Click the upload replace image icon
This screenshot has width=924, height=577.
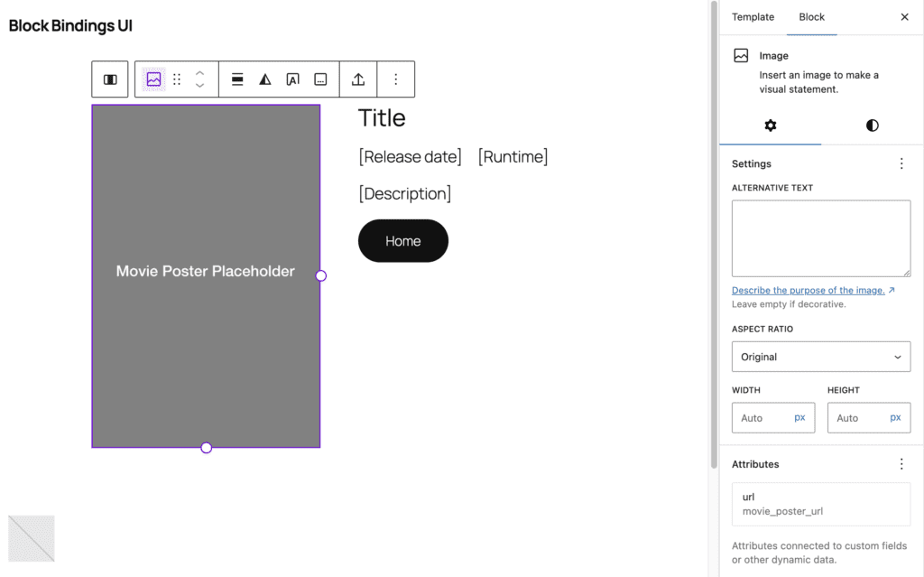[358, 79]
